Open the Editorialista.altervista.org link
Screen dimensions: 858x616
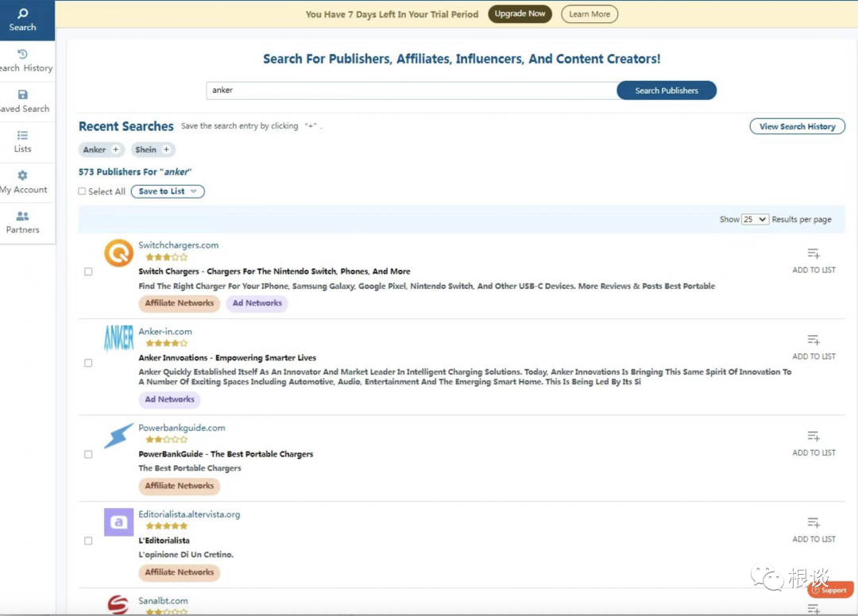[x=189, y=514]
